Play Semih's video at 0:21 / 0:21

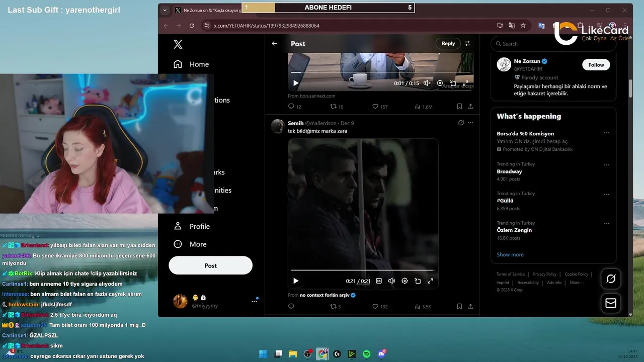click(296, 281)
